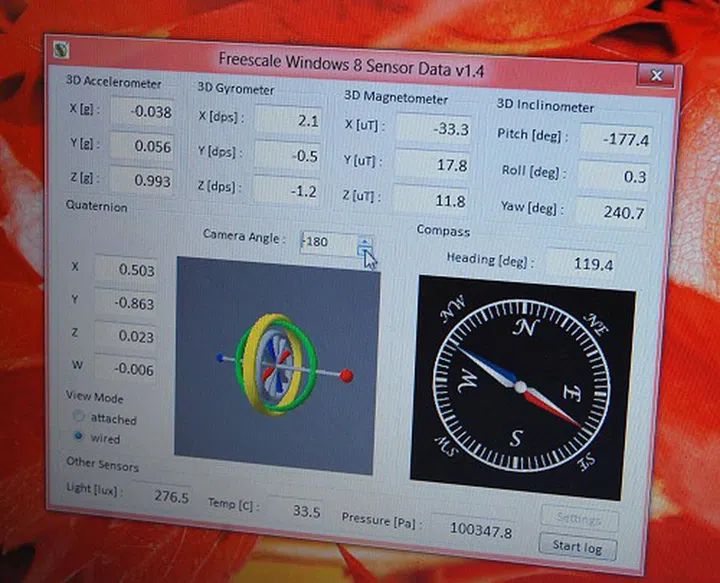Click the Magnetometer Z value 11.8
720x583 pixels.
tap(430, 201)
